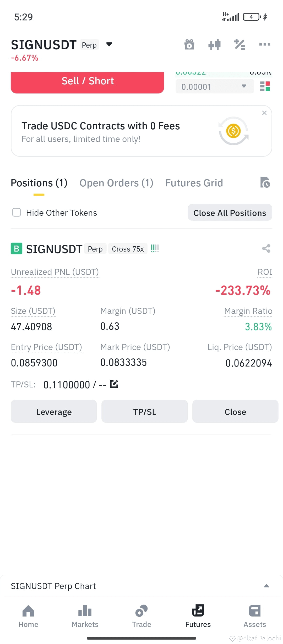Open the percent calculator icon
283x644 pixels.
240,45
